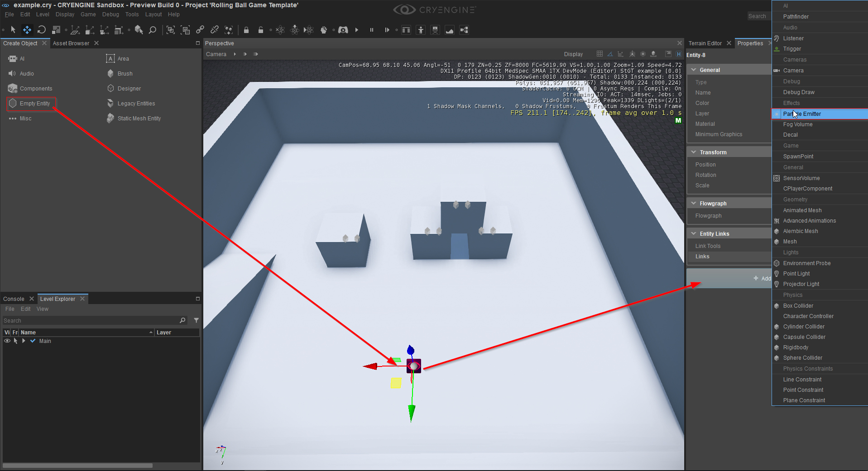The image size is (868, 471).
Task: Select the Move tool in toolbar
Action: [27, 30]
